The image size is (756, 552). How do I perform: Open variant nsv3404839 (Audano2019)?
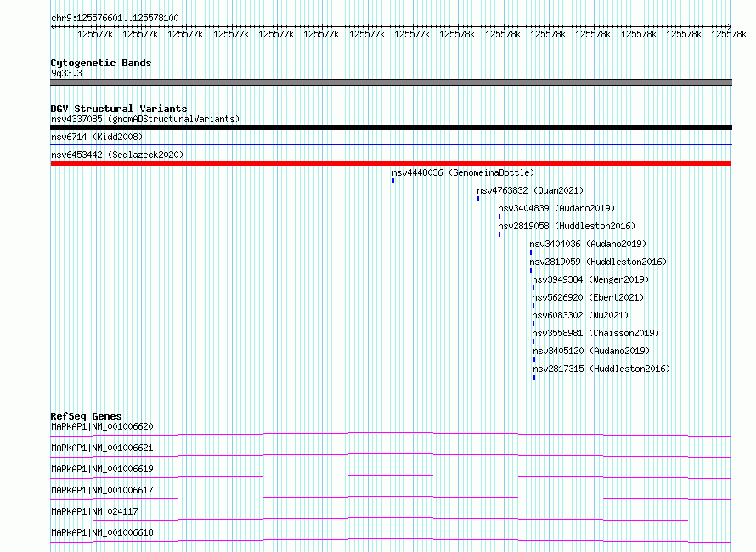[556, 208]
